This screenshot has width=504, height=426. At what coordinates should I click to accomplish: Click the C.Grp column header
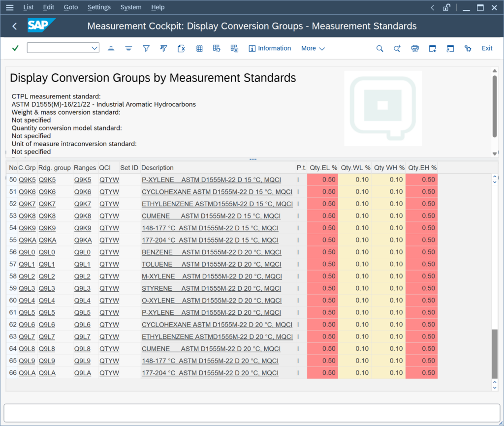pos(27,168)
